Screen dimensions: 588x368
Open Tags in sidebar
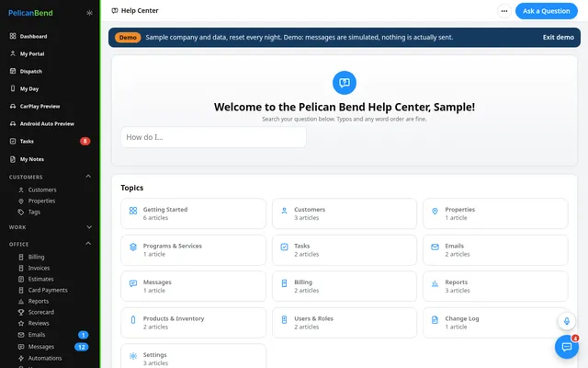(34, 212)
